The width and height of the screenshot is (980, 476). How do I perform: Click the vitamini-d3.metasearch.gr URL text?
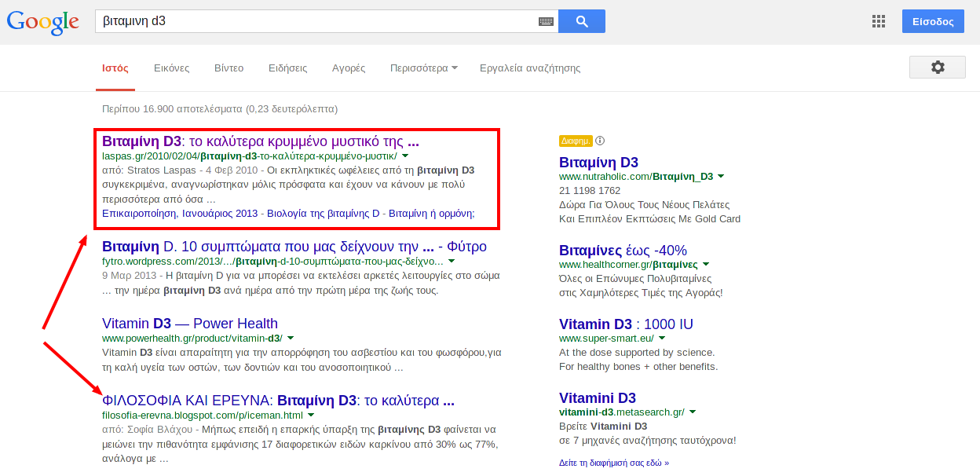coord(622,412)
